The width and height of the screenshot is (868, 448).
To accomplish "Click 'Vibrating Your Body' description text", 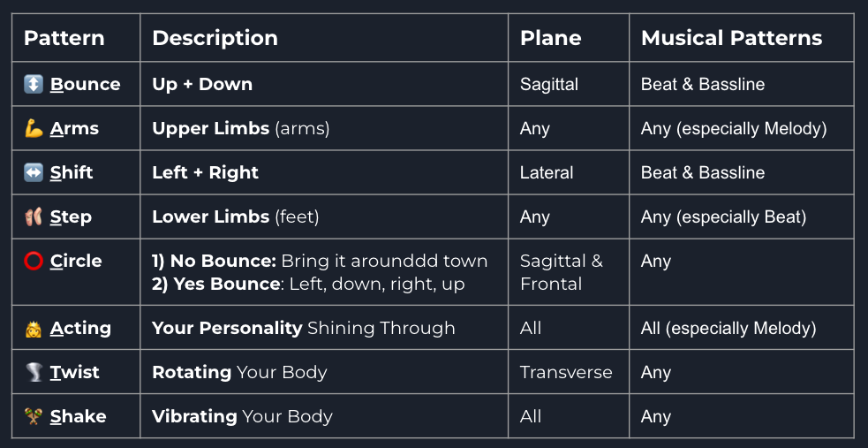I will tap(242, 417).
